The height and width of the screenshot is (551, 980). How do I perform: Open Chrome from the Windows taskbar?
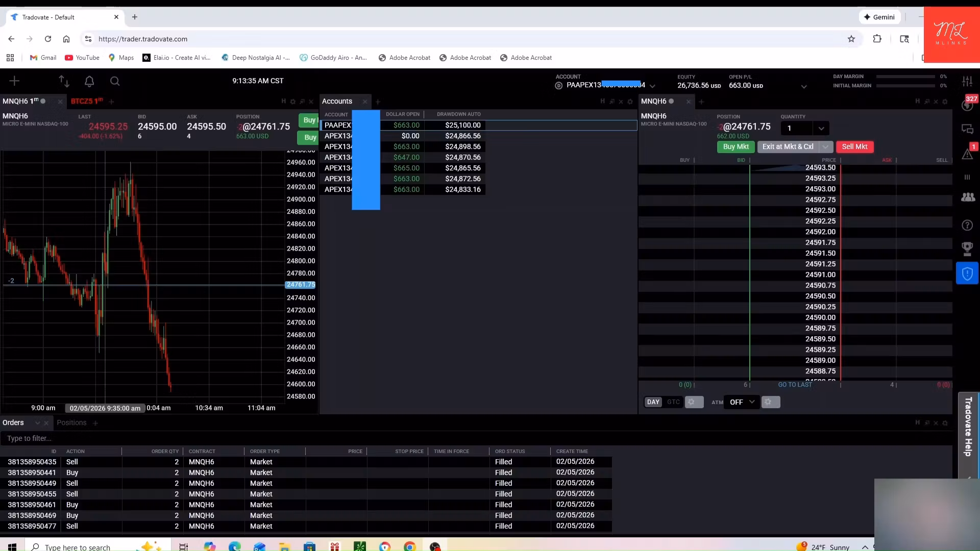[x=409, y=546]
